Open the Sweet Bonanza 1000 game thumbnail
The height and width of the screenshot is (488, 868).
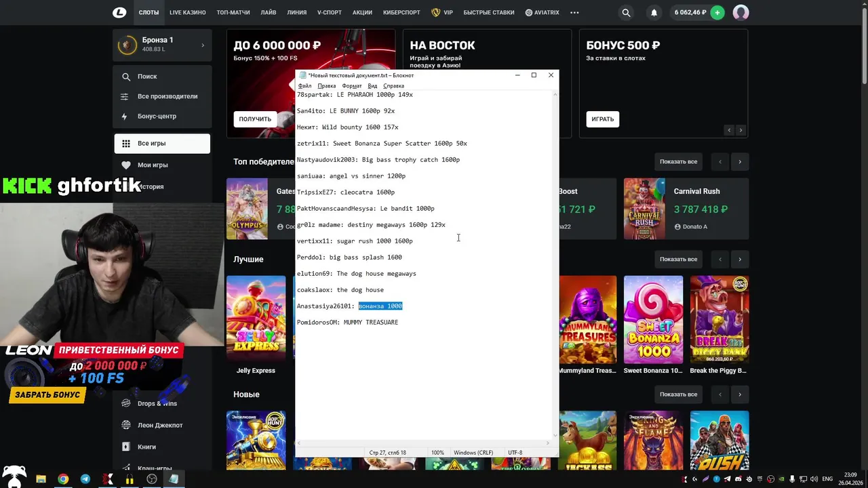click(x=653, y=319)
